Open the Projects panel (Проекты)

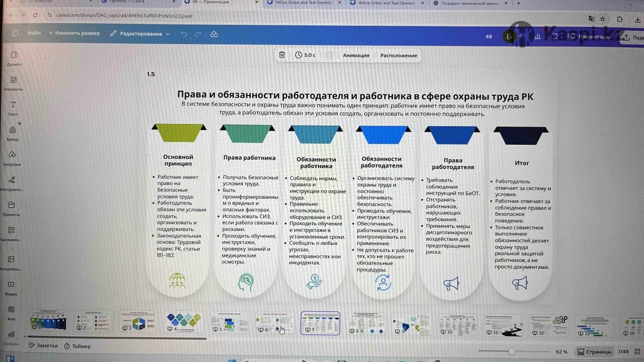point(12,208)
